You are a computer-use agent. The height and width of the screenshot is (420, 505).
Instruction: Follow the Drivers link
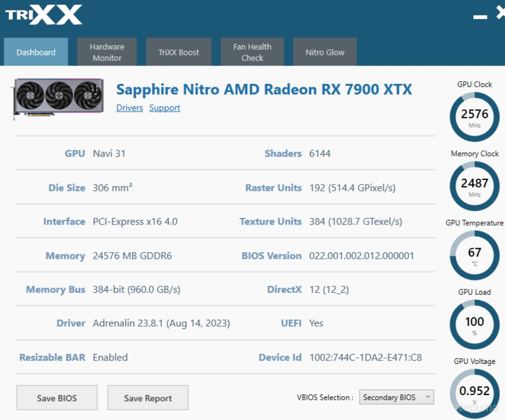130,108
